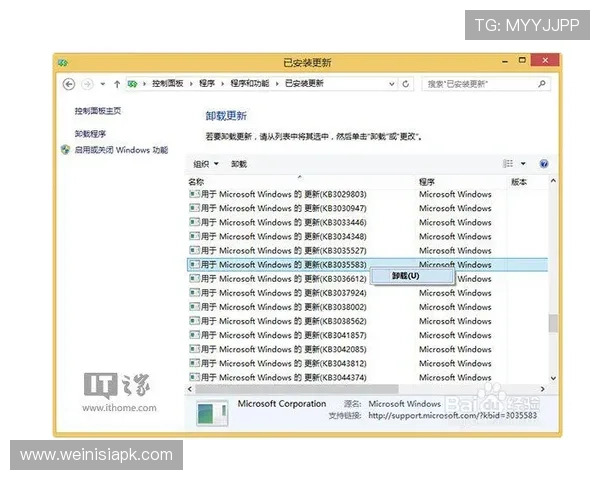Select update KB3044374 row

[367, 377]
